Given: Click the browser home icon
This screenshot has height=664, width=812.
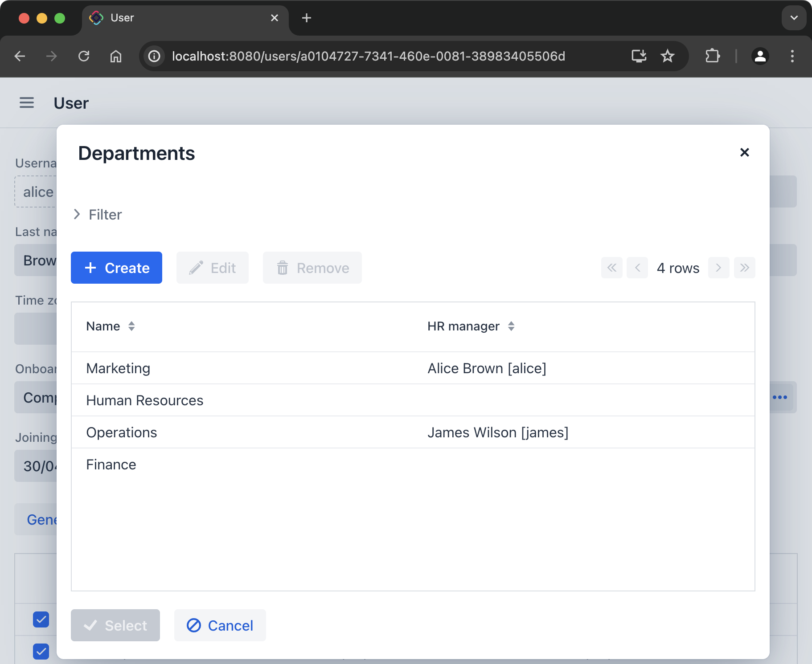Looking at the screenshot, I should click(116, 56).
